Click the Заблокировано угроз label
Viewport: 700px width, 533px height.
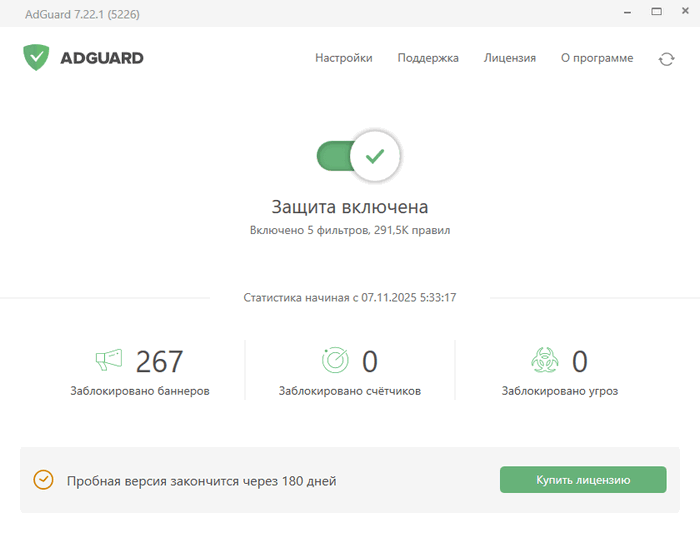(560, 391)
